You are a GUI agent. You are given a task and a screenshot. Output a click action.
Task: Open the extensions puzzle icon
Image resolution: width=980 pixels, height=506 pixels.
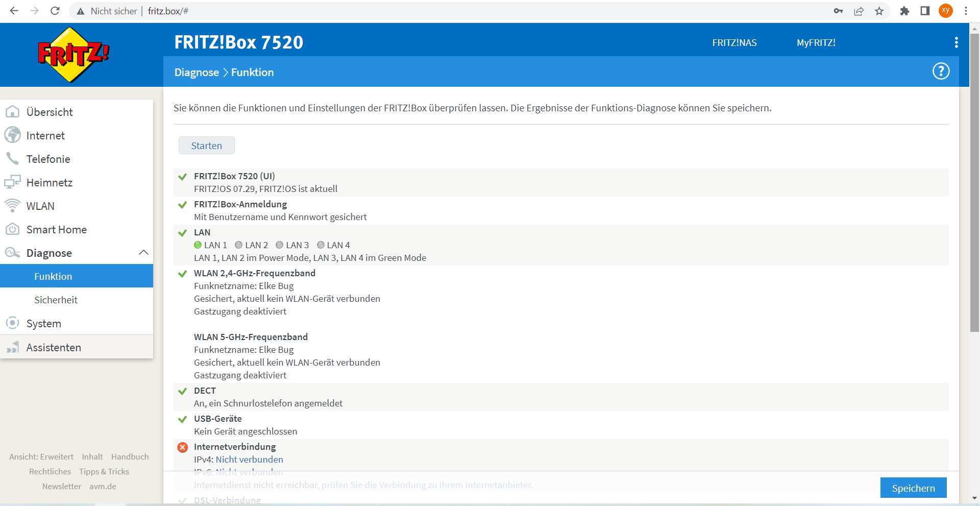(904, 11)
